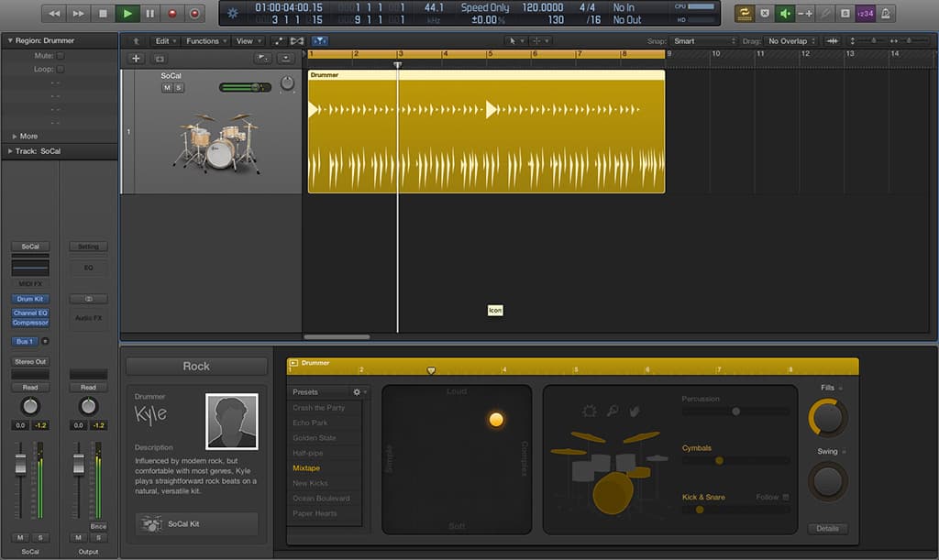Select the Mixtape preset
Screen dimensions: 939x560
[x=306, y=467]
